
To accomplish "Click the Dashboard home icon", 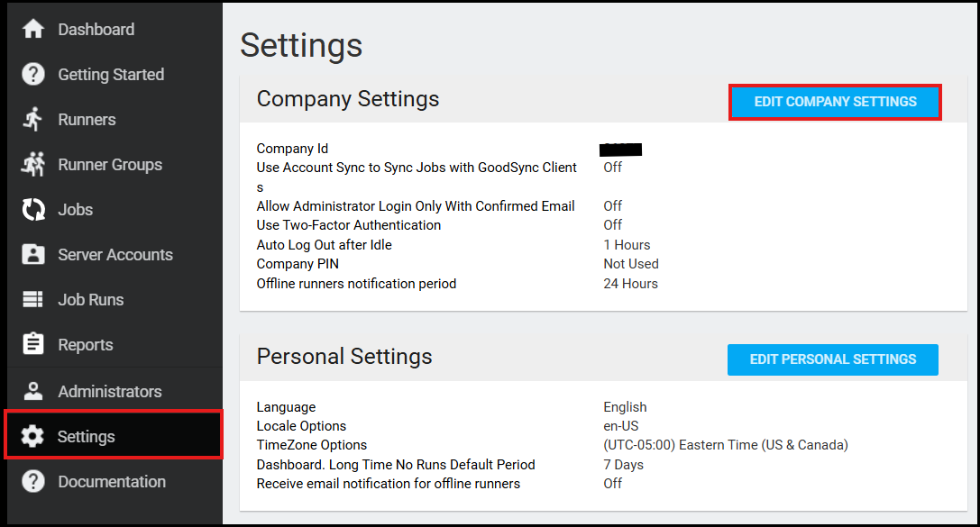I will [32, 29].
